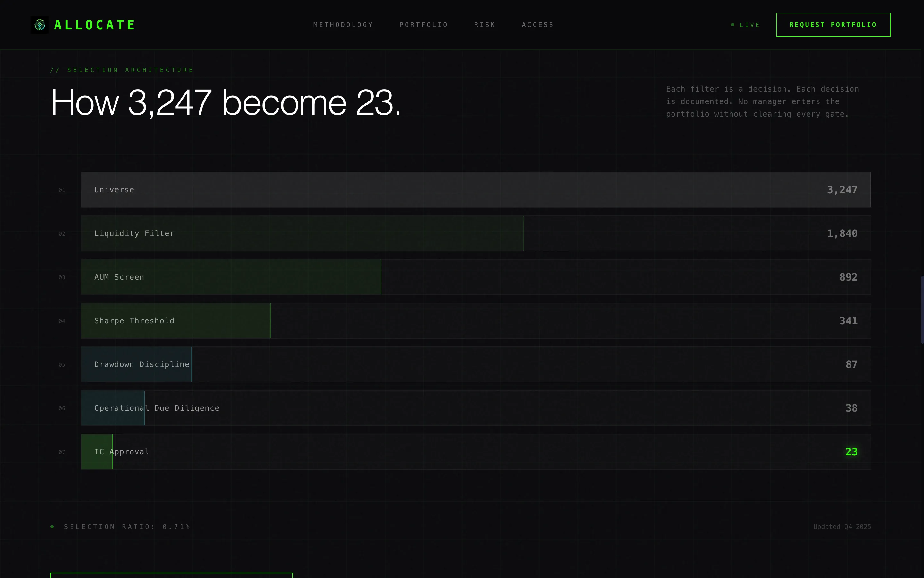The width and height of the screenshot is (924, 578).
Task: Click the step number 01 label
Action: [x=62, y=190]
